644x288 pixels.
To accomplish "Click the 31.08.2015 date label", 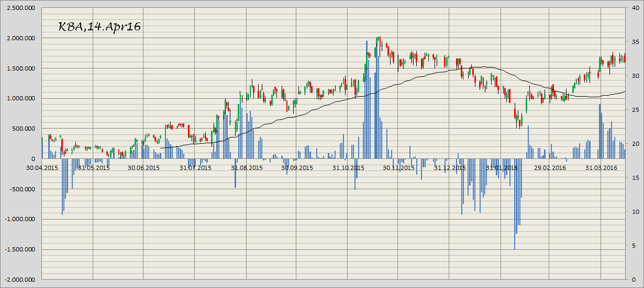I will [x=246, y=168].
